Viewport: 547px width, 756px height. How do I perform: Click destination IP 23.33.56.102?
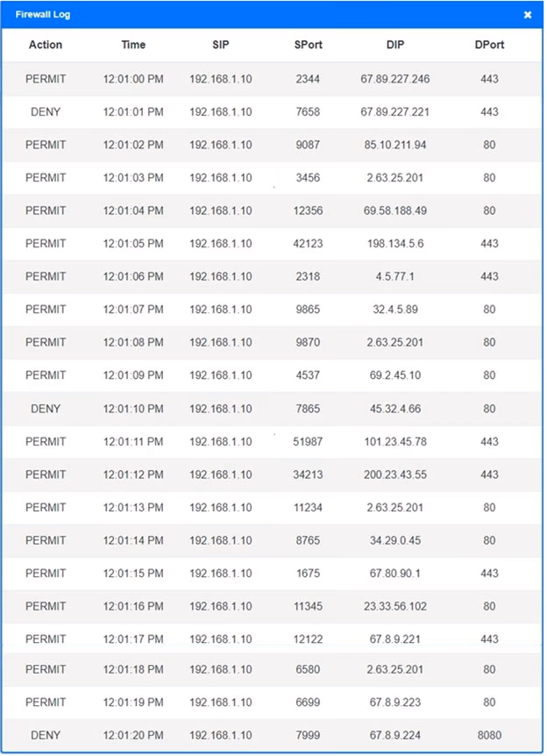coord(394,606)
